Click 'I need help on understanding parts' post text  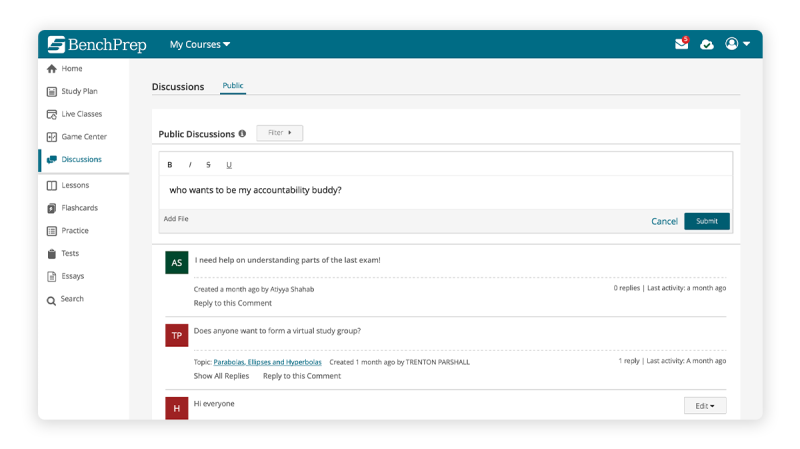287,260
